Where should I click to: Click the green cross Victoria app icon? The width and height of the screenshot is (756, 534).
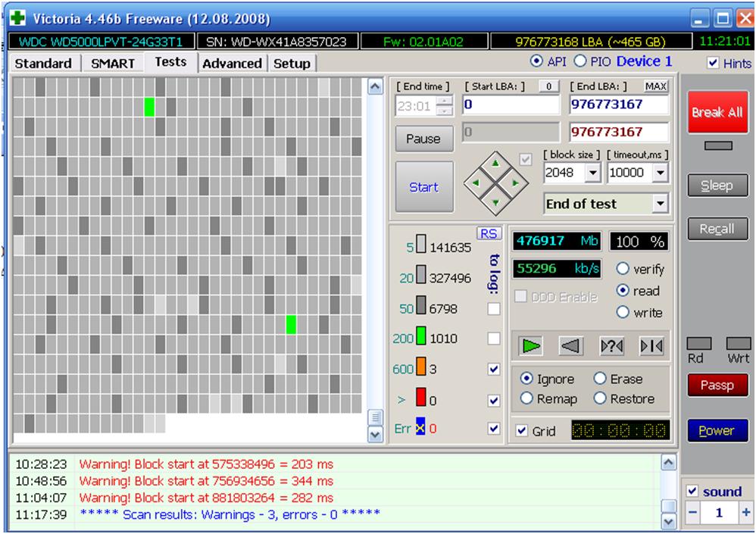pyautogui.click(x=18, y=18)
